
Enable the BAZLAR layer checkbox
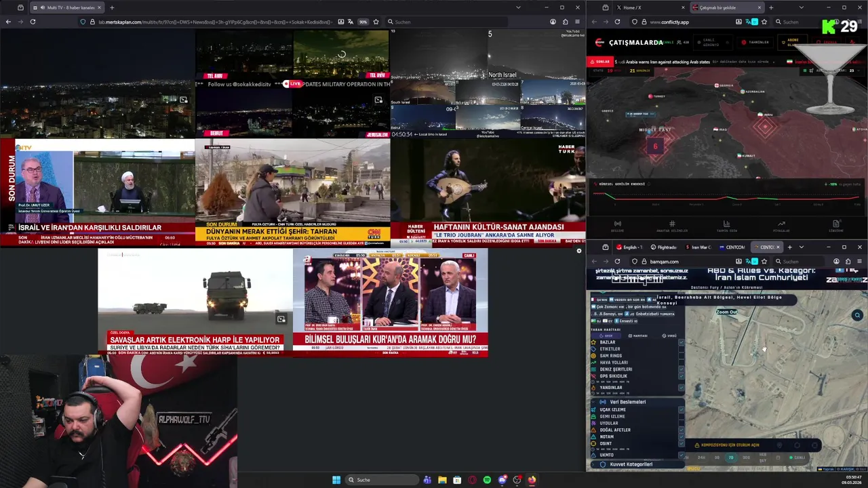[681, 342]
